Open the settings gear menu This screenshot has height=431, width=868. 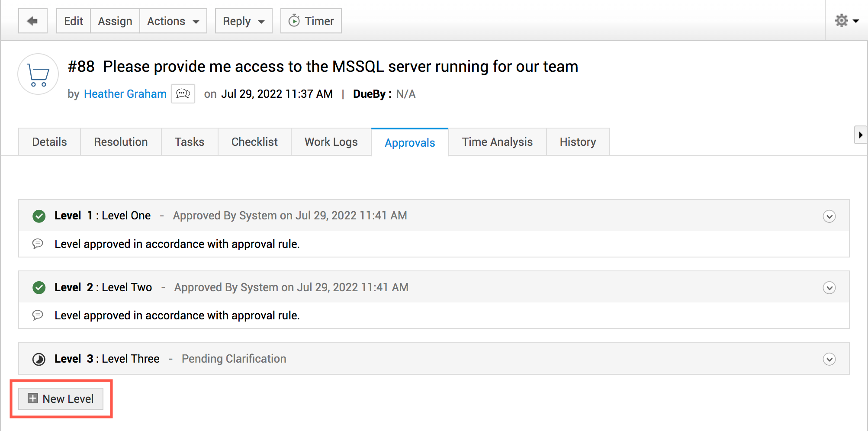846,20
